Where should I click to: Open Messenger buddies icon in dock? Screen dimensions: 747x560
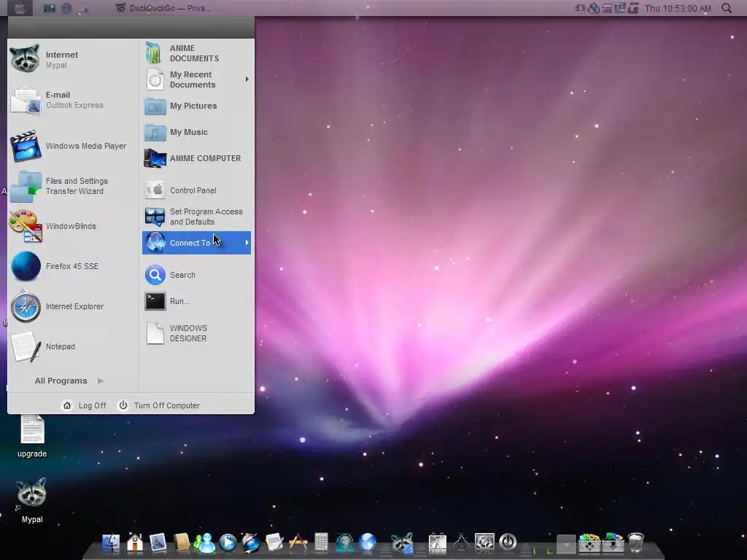(x=204, y=543)
